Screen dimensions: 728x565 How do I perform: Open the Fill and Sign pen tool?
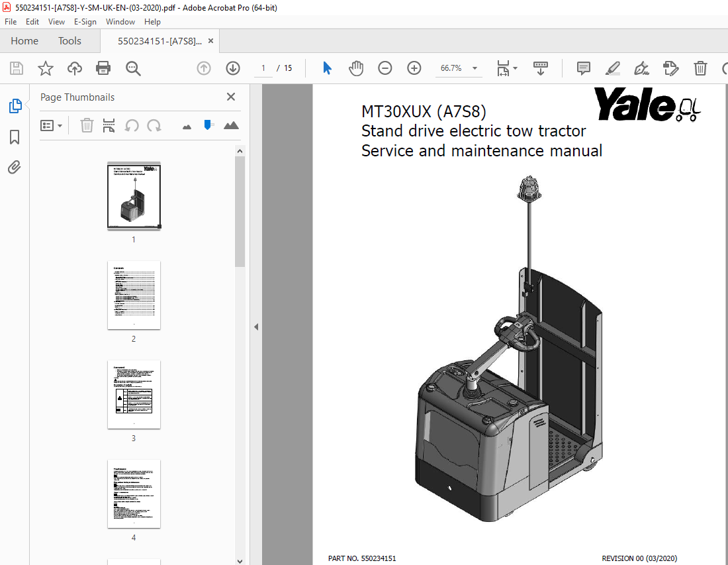coord(642,68)
